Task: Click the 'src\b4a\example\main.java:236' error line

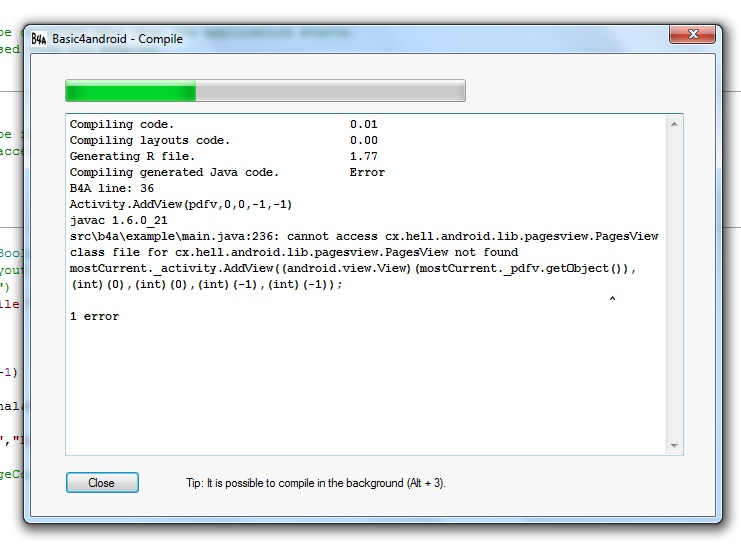Action: tap(364, 236)
